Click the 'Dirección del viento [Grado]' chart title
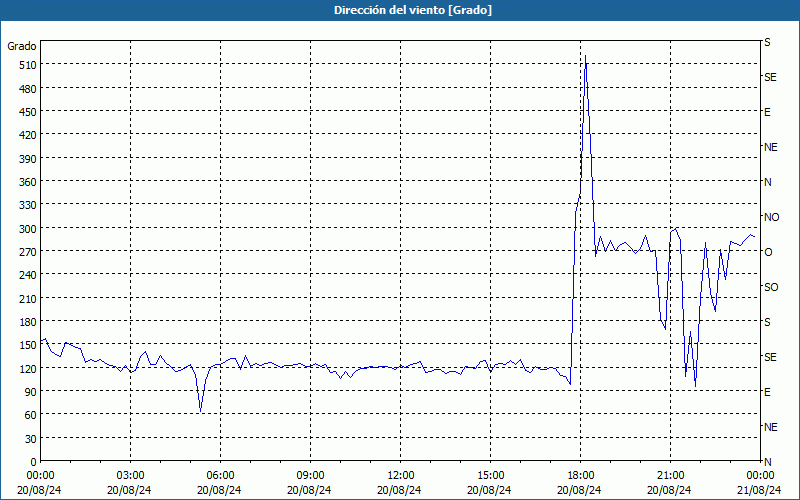 (x=413, y=10)
